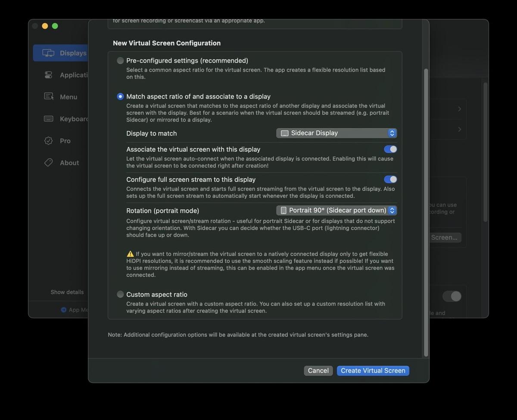The width and height of the screenshot is (517, 420).
Task: Click the App Menu arrow icon
Action: click(64, 310)
